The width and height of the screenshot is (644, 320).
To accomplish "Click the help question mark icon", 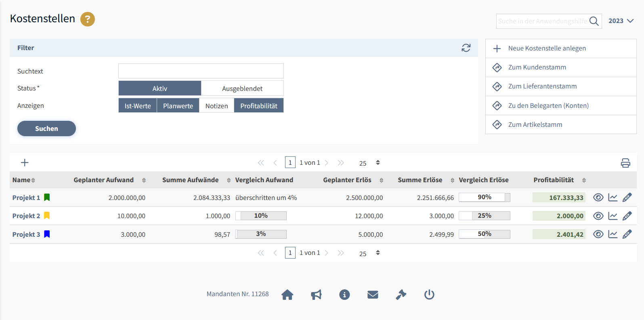I will 87,19.
